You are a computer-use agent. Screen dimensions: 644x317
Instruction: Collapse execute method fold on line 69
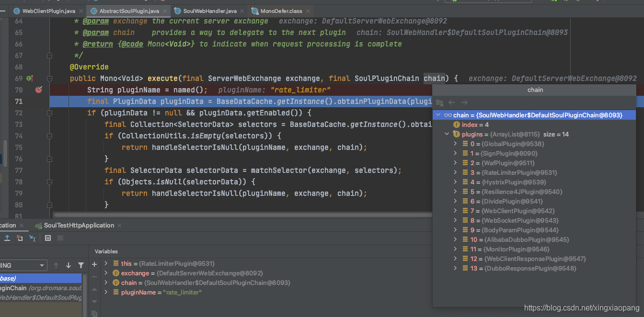49,79
